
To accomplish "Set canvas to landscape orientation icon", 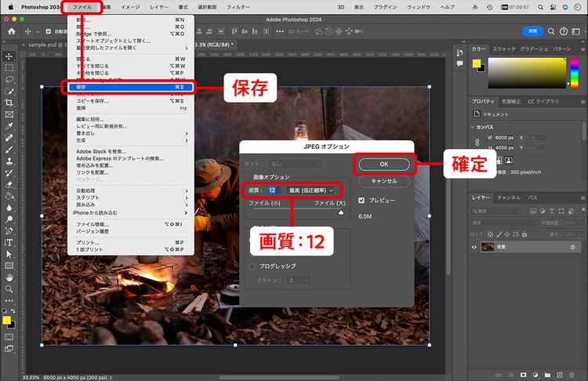I will (508, 161).
